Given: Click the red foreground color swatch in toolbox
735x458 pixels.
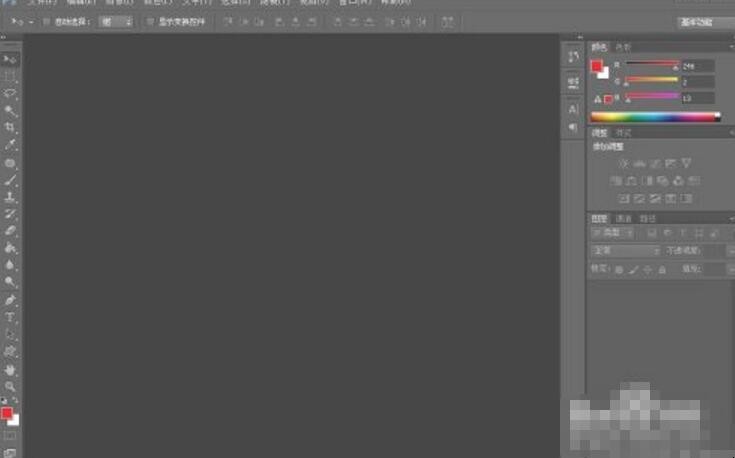Looking at the screenshot, I should pos(6,413).
